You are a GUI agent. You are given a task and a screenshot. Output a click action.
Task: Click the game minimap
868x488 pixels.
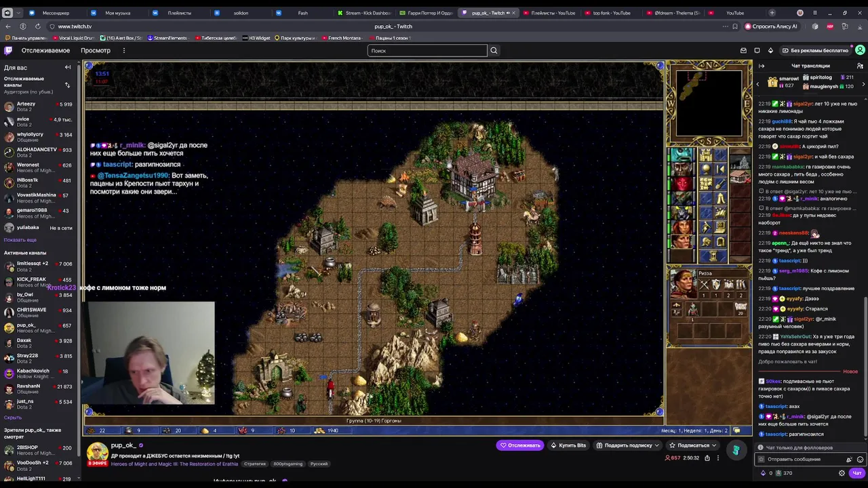coord(709,103)
